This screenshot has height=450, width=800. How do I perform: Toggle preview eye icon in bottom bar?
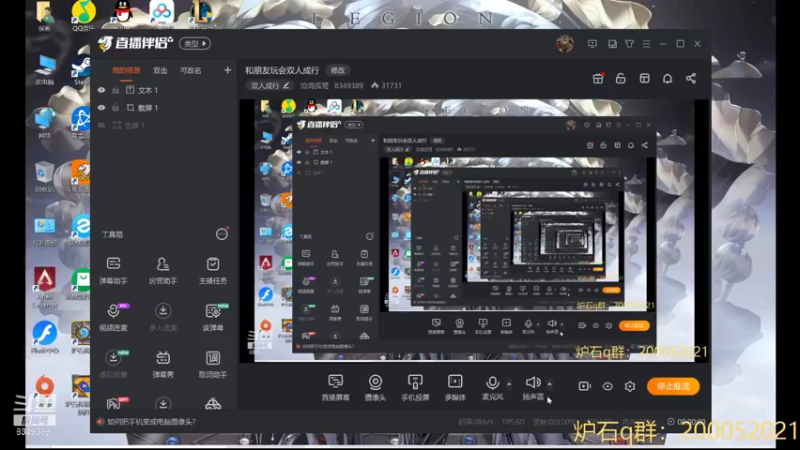(x=607, y=386)
